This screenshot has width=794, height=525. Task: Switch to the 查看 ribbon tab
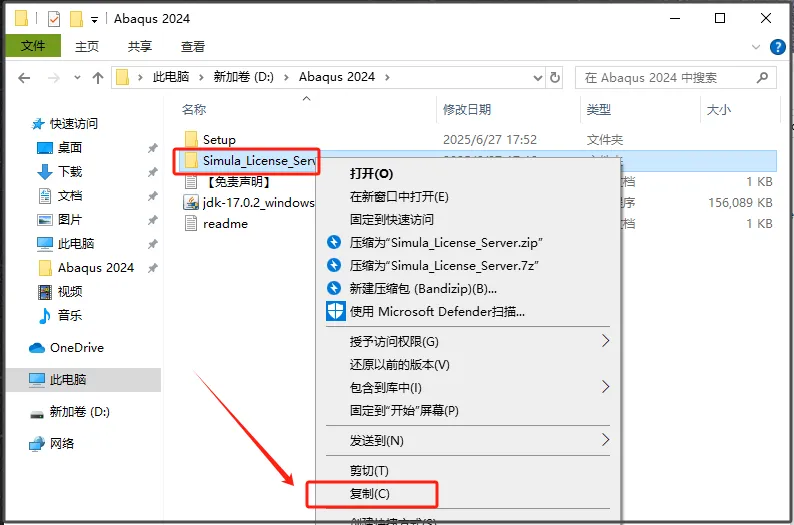(192, 47)
